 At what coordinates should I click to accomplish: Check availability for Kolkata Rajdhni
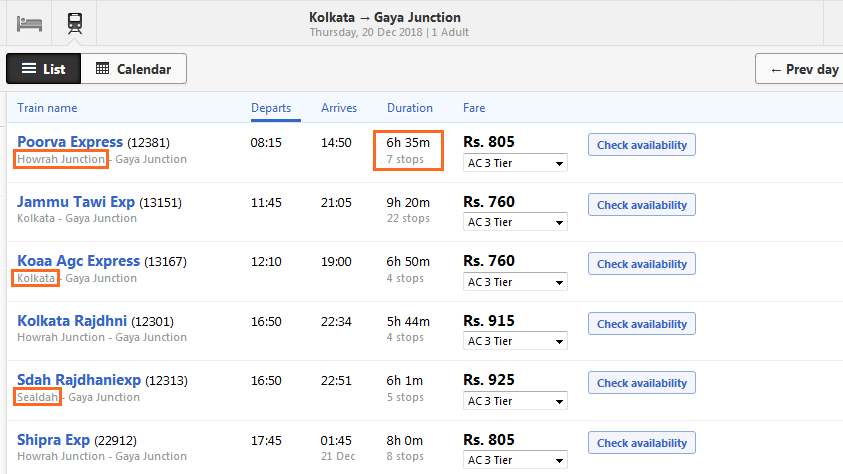point(642,324)
